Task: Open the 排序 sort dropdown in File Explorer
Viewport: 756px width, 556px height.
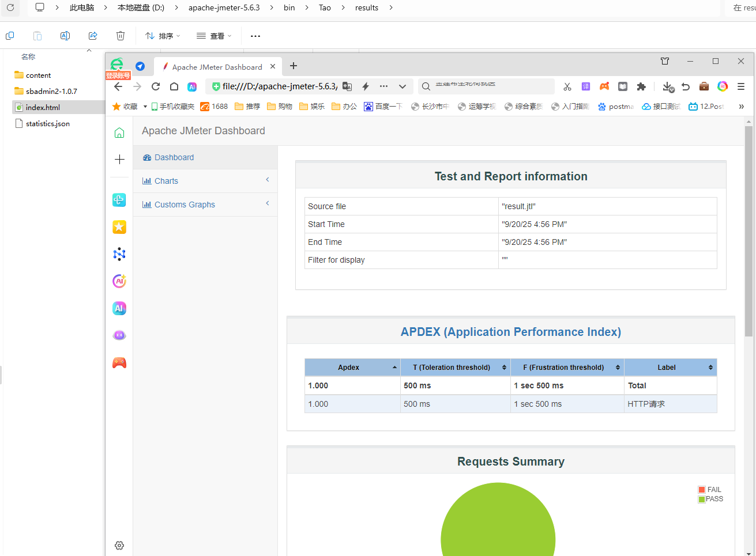Action: [163, 36]
